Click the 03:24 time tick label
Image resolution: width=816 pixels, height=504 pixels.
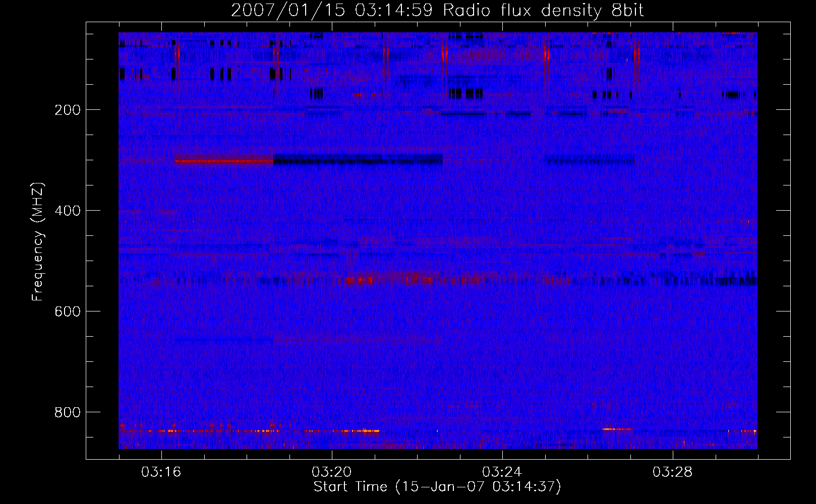(502, 472)
